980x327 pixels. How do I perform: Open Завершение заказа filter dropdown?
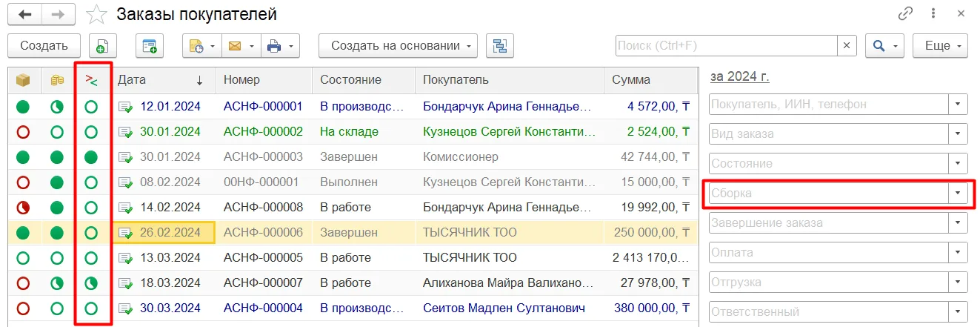point(959,223)
